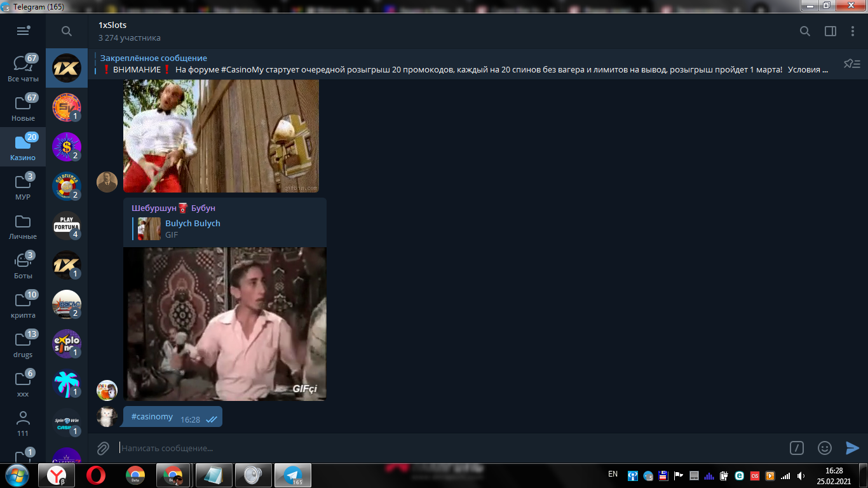Send the message with the paper plane icon

coord(851,448)
